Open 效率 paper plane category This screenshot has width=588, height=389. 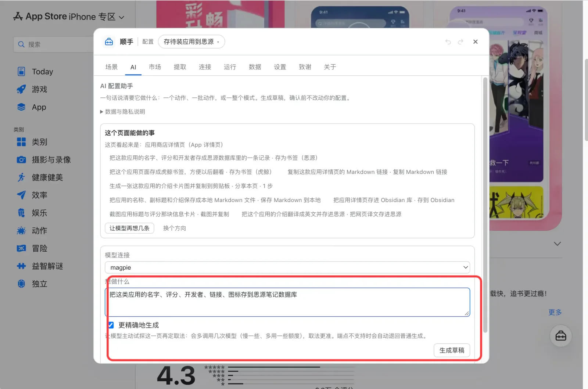21,195
